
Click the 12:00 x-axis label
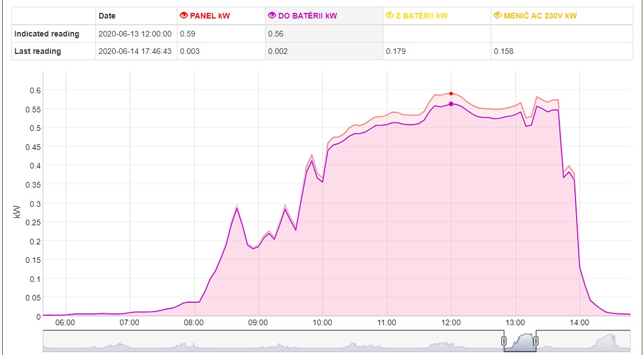[x=451, y=323]
